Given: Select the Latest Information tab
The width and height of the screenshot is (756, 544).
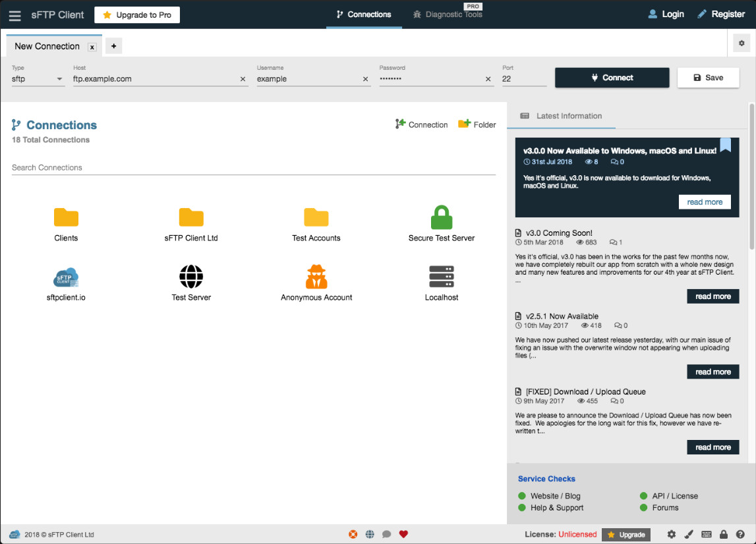Looking at the screenshot, I should [561, 116].
